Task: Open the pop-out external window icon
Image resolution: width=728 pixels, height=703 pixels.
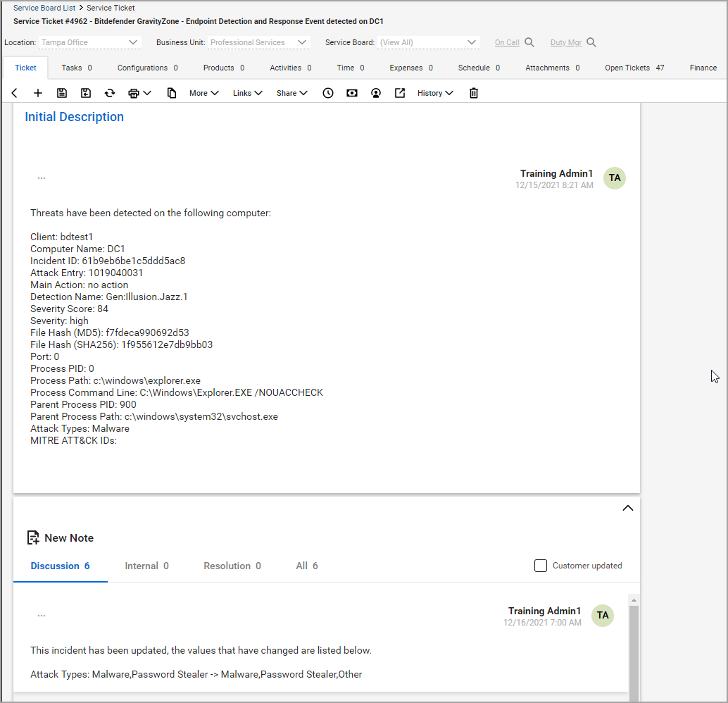Action: pyautogui.click(x=400, y=93)
